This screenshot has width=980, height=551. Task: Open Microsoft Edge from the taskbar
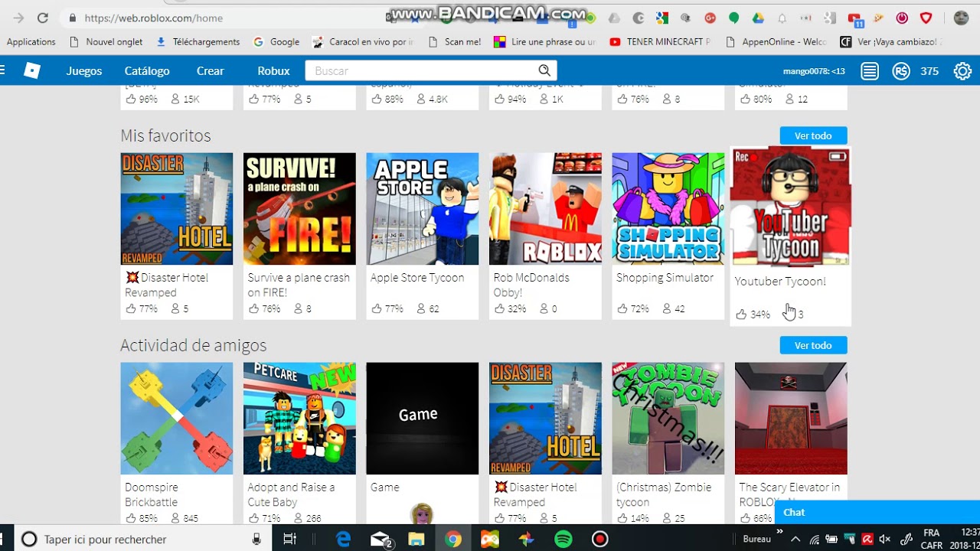(343, 540)
